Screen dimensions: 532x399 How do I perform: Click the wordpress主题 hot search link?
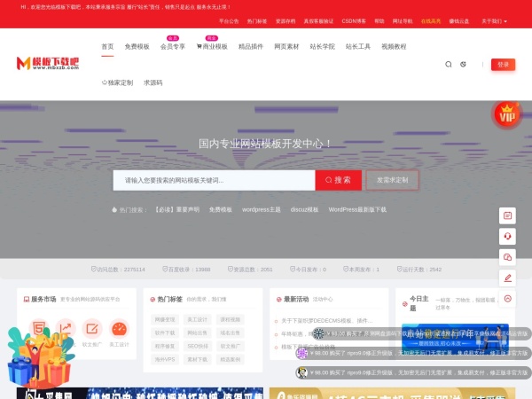pyautogui.click(x=262, y=209)
